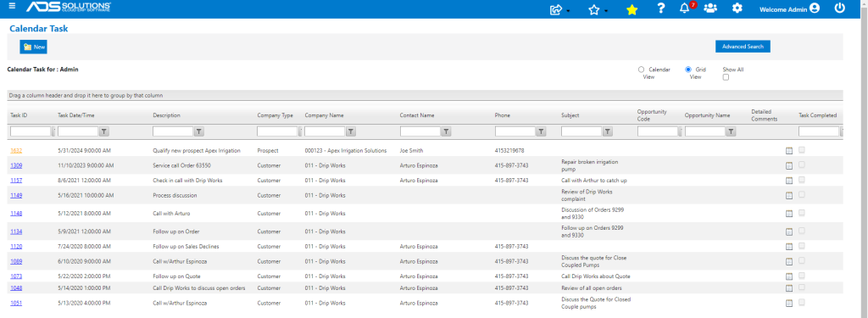Open task 1048 link
This screenshot has width=868, height=318.
pyautogui.click(x=16, y=287)
